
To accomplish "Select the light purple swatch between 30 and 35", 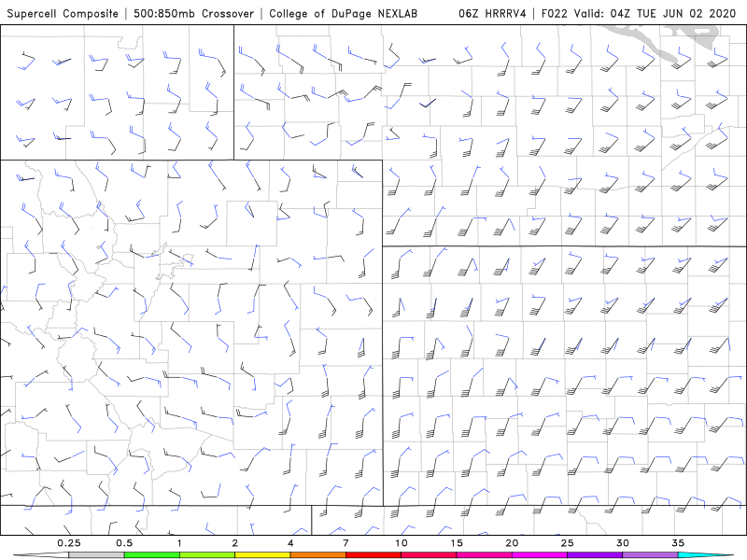I will point(650,555).
